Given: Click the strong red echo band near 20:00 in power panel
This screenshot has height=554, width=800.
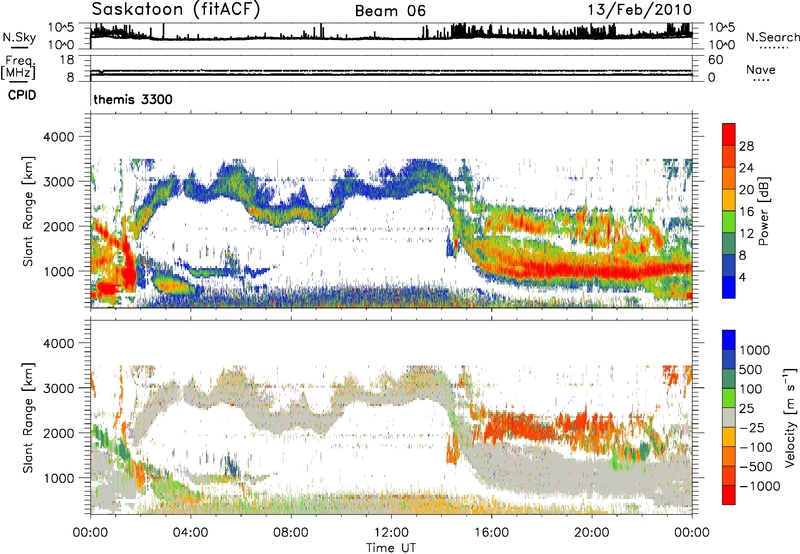Looking at the screenshot, I should pyautogui.click(x=592, y=270).
